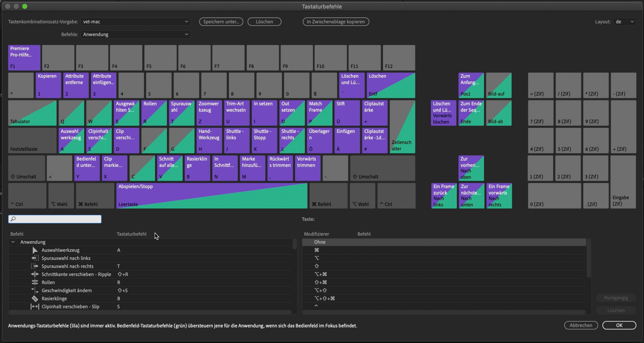Viewport: 644px width, 343px height.
Task: Click the Rasierklinge razor icon
Action: point(35,298)
